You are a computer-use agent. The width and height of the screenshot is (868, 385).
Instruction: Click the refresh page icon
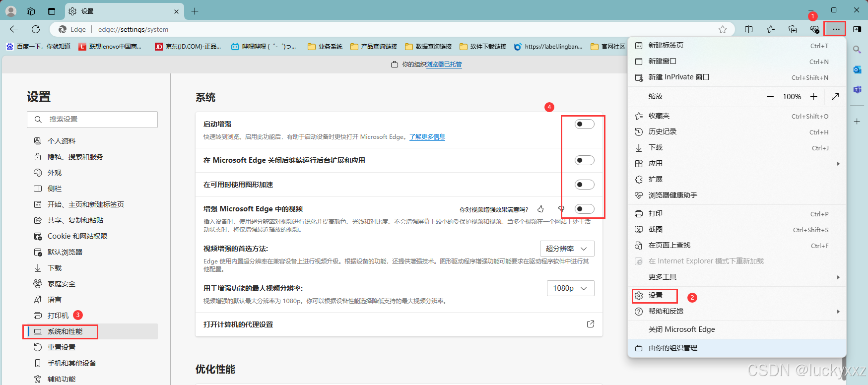coord(36,29)
